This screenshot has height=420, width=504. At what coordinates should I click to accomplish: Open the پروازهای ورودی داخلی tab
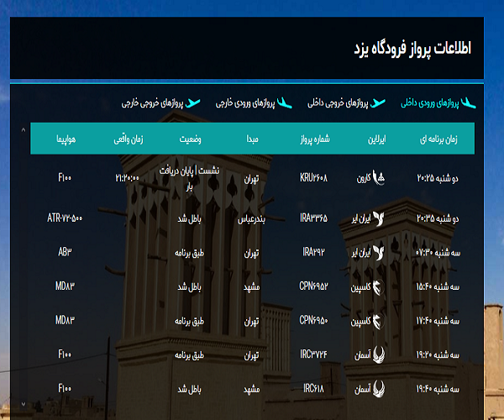click(438, 103)
